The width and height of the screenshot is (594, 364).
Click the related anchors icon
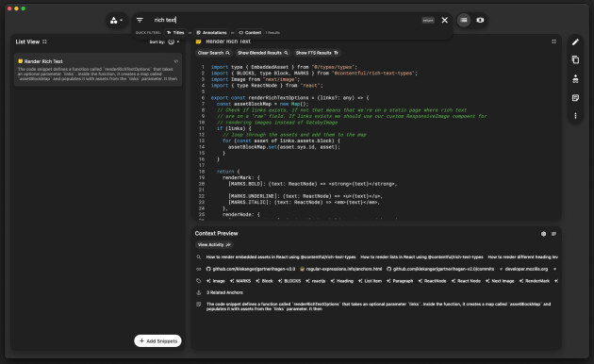tap(199, 292)
